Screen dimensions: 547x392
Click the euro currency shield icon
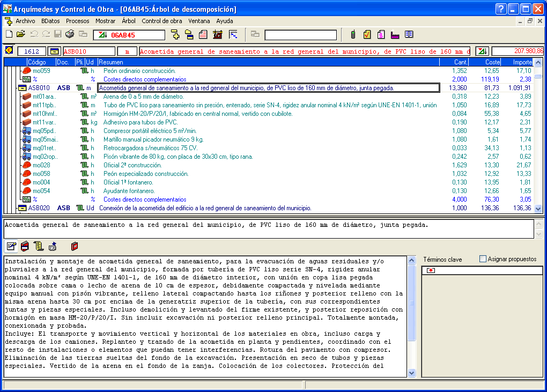coord(9,50)
